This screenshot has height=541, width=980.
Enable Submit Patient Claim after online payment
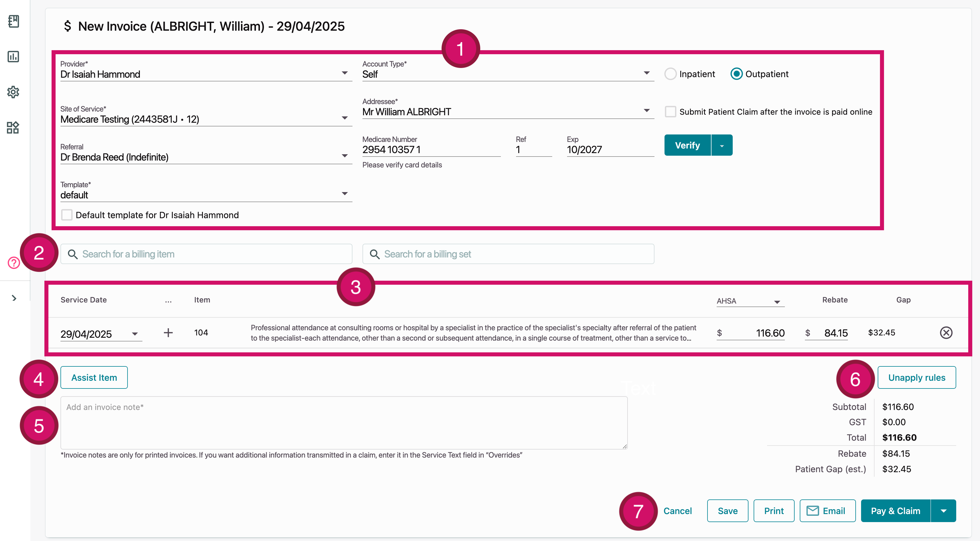(x=670, y=112)
